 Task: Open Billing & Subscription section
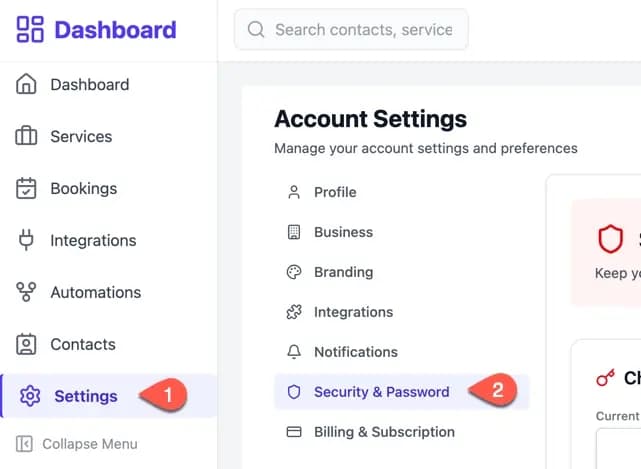[402, 432]
